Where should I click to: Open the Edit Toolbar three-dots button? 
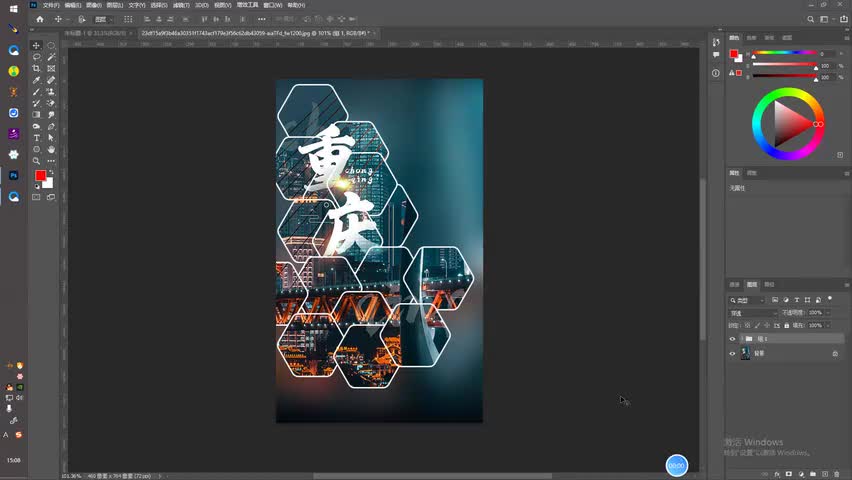coord(51,161)
